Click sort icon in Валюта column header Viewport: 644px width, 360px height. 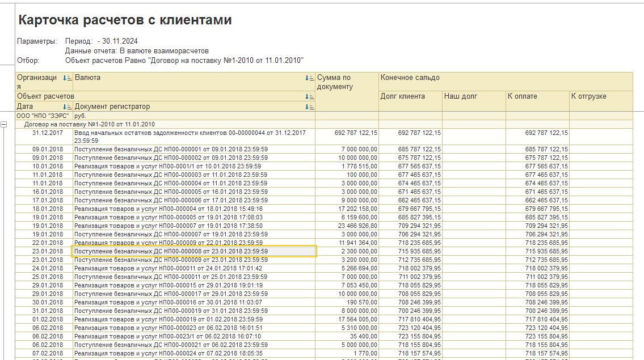click(309, 78)
